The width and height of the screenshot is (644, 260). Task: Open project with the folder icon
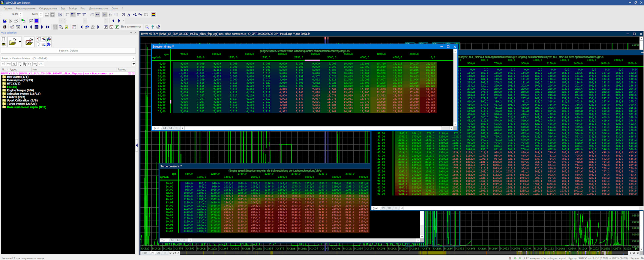point(12,42)
